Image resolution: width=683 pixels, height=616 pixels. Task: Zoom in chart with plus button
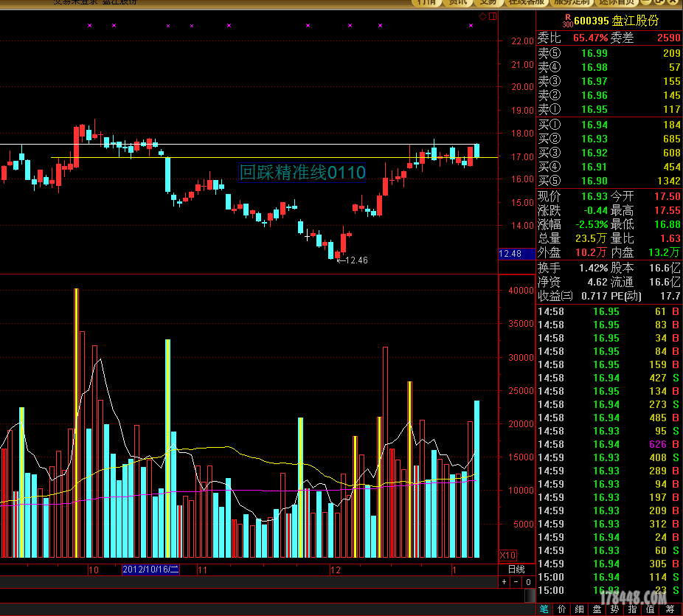tap(505, 582)
